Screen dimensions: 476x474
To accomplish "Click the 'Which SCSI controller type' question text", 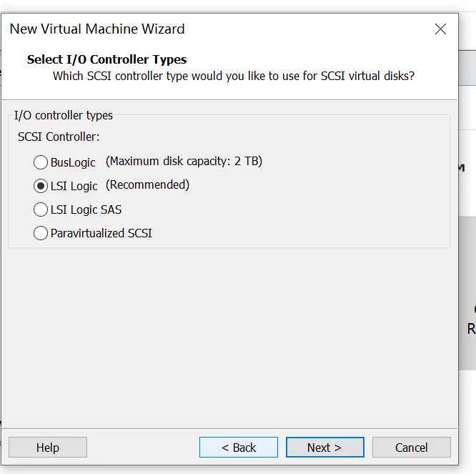I will tap(234, 76).
